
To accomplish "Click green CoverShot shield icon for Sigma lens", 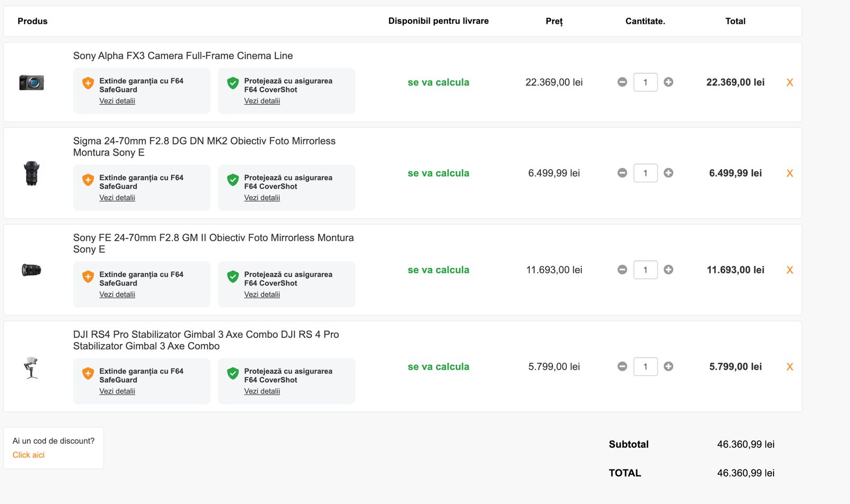I will 233,180.
